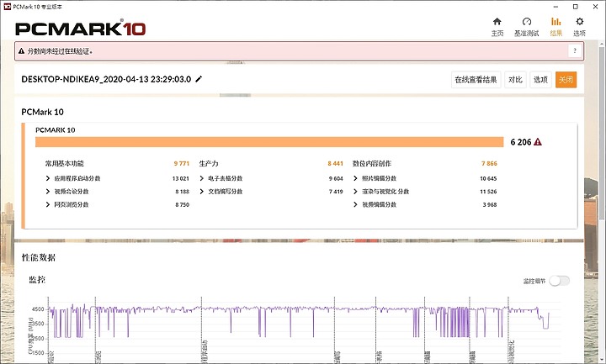Click the 性能数据 section heading

[x=39, y=257]
